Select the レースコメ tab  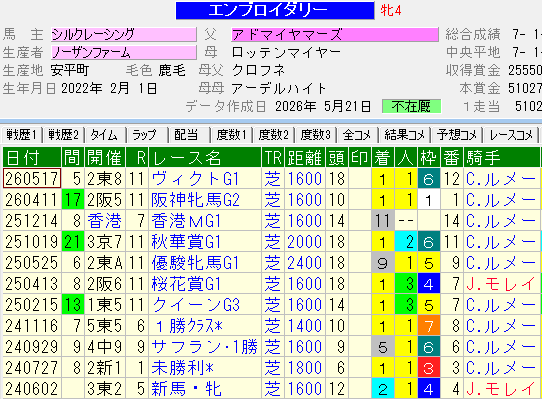coord(511,135)
